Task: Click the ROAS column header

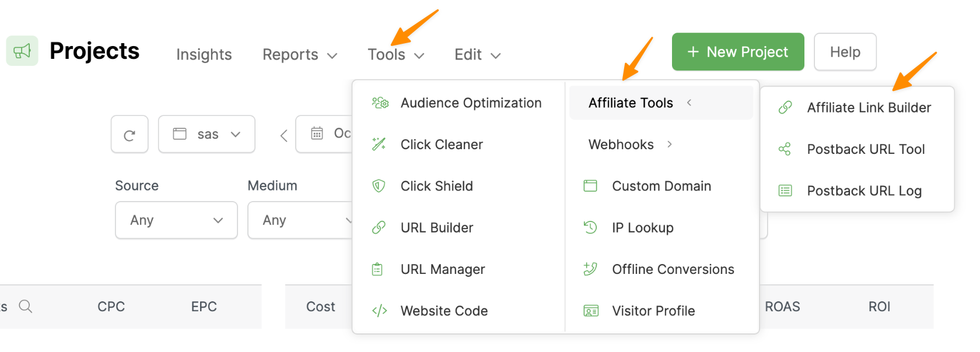Action: click(x=782, y=307)
